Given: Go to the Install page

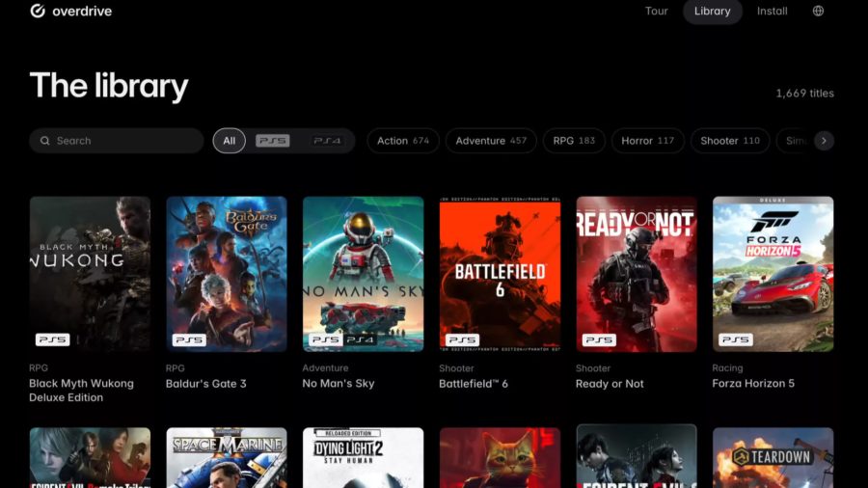Looking at the screenshot, I should coord(773,11).
